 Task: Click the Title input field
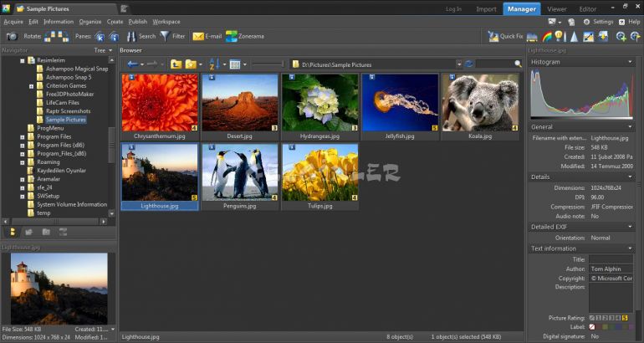pos(611,259)
